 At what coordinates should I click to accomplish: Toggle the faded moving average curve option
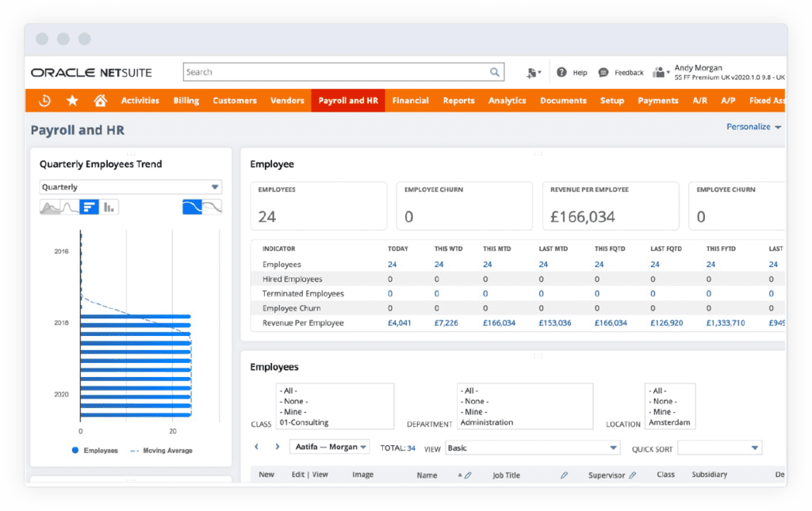pyautogui.click(x=212, y=208)
